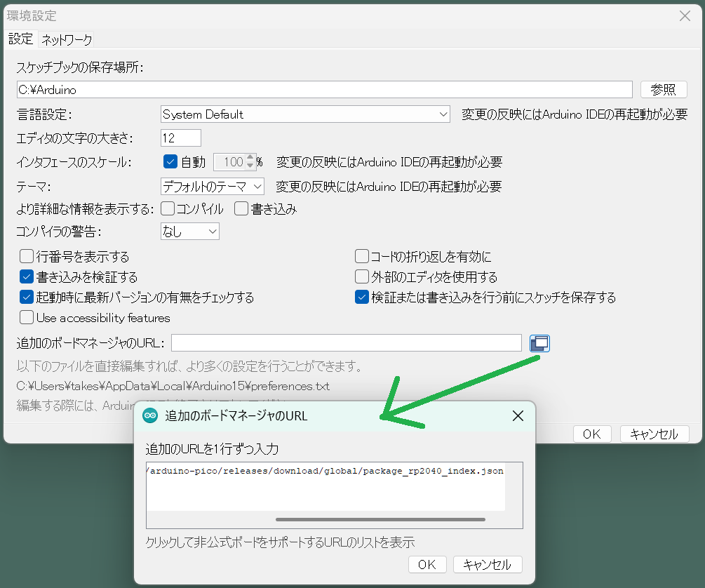Toggle the 自動 interface scale checkbox
Screen dimensions: 705x588
point(170,162)
